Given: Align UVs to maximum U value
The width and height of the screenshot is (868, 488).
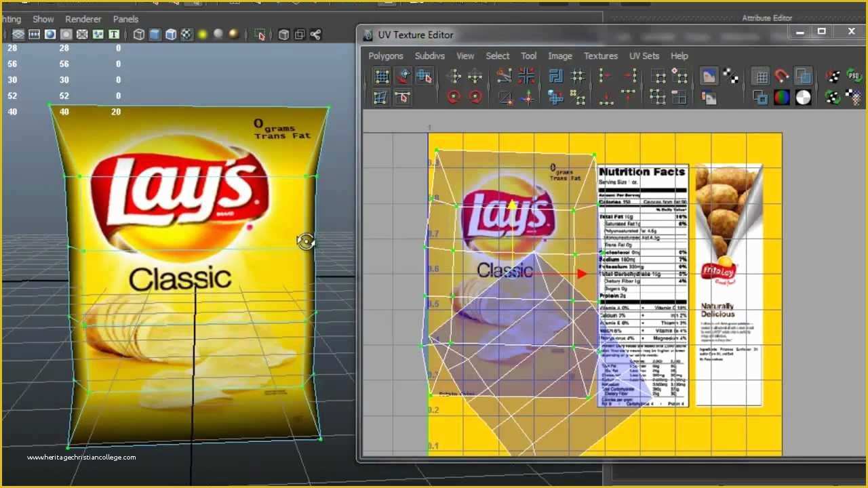Looking at the screenshot, I should [628, 76].
